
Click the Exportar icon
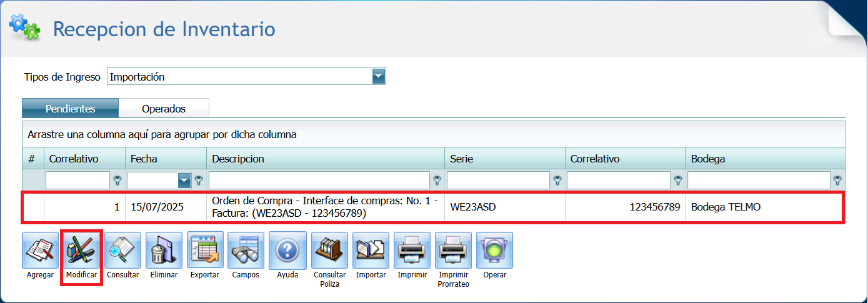205,251
